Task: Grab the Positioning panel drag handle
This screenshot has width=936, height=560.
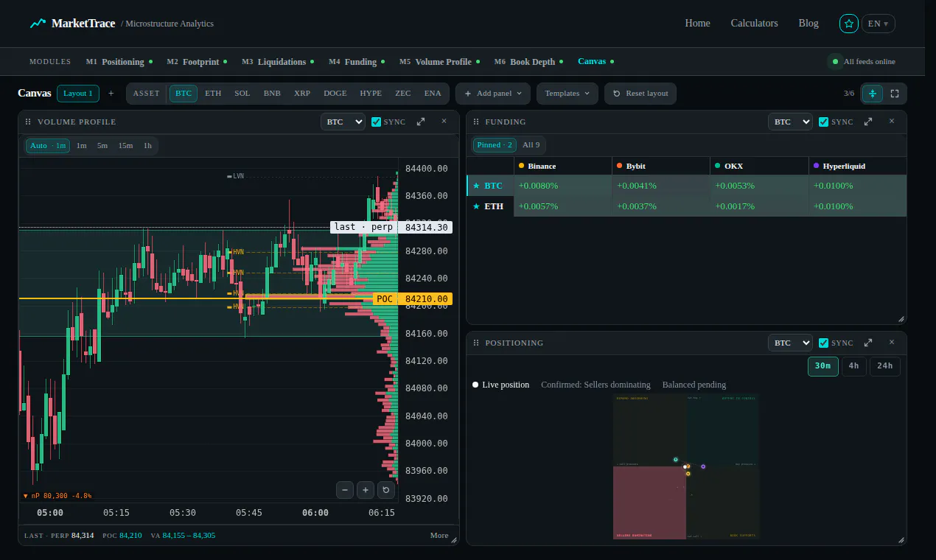Action: pos(476,343)
